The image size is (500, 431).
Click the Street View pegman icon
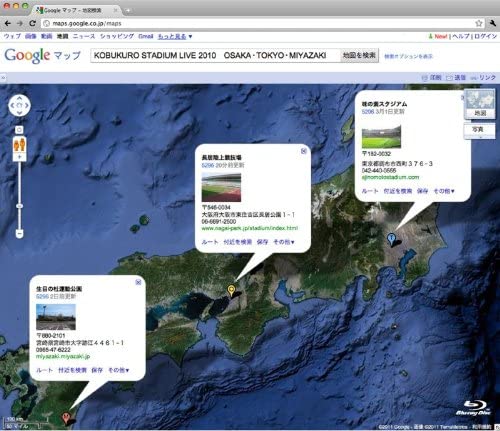pos(20,144)
